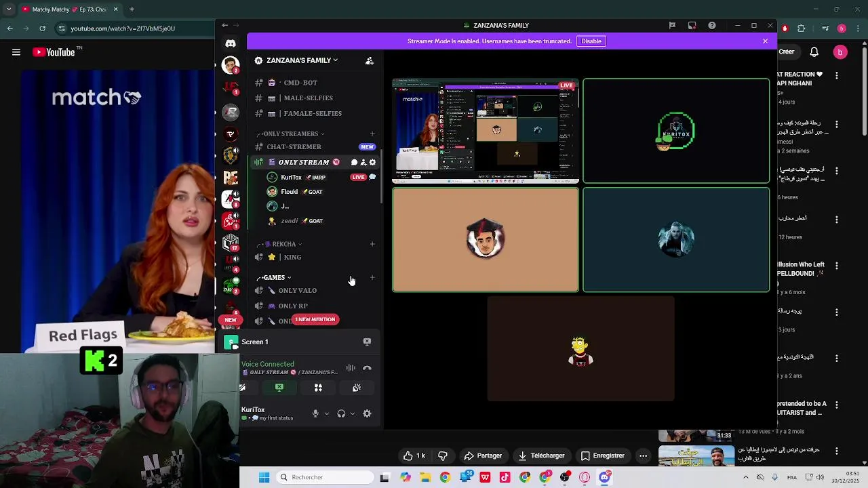Collapse the ONLY STREAMERS category
Screen dimensions: 868x488
pos(290,134)
